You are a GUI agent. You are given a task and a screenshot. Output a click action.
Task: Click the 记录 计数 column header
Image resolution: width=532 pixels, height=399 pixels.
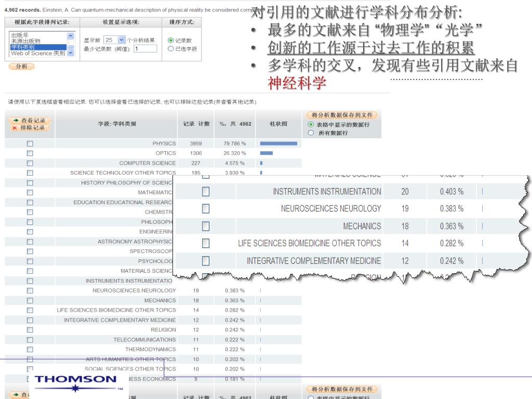(196, 124)
